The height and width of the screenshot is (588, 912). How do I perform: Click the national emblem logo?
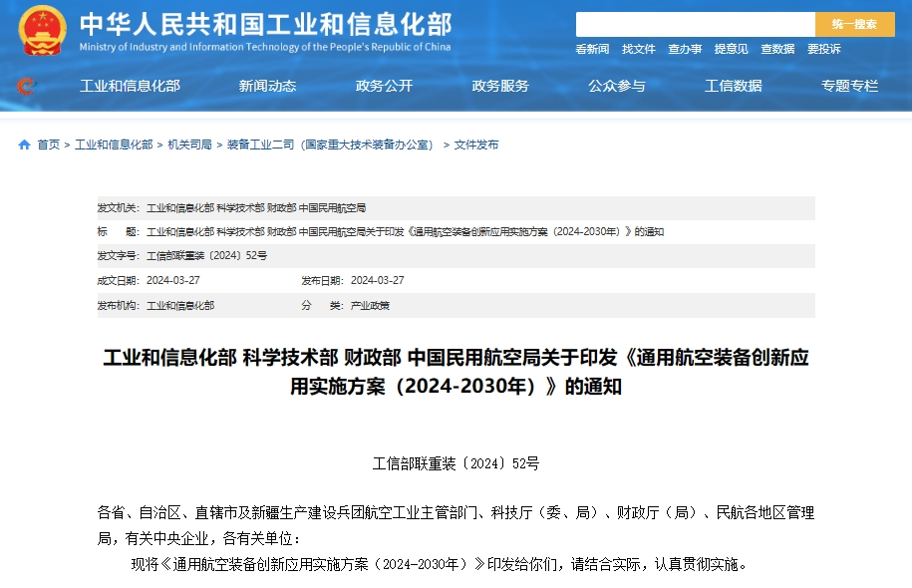point(42,30)
